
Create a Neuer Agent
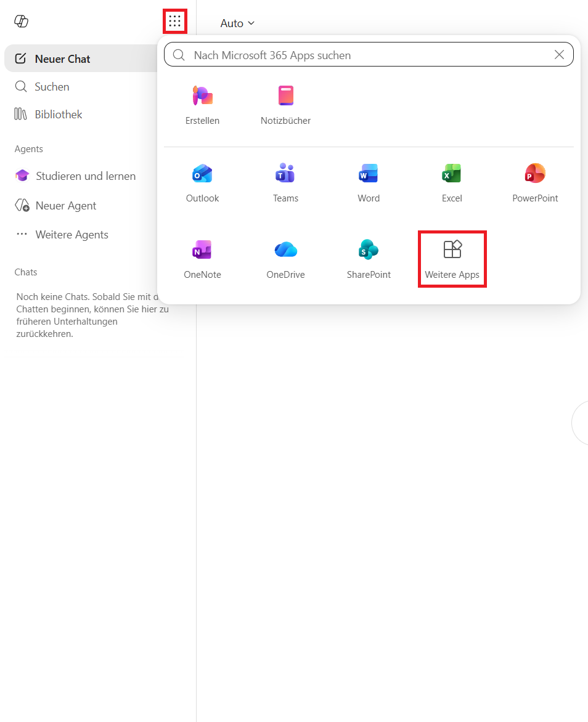point(55,205)
